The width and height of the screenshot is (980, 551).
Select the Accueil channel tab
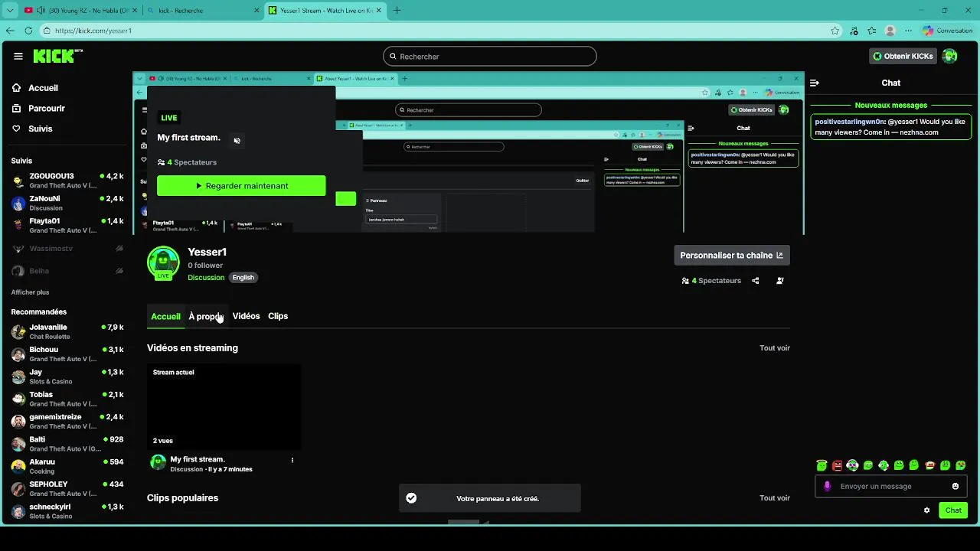(165, 317)
